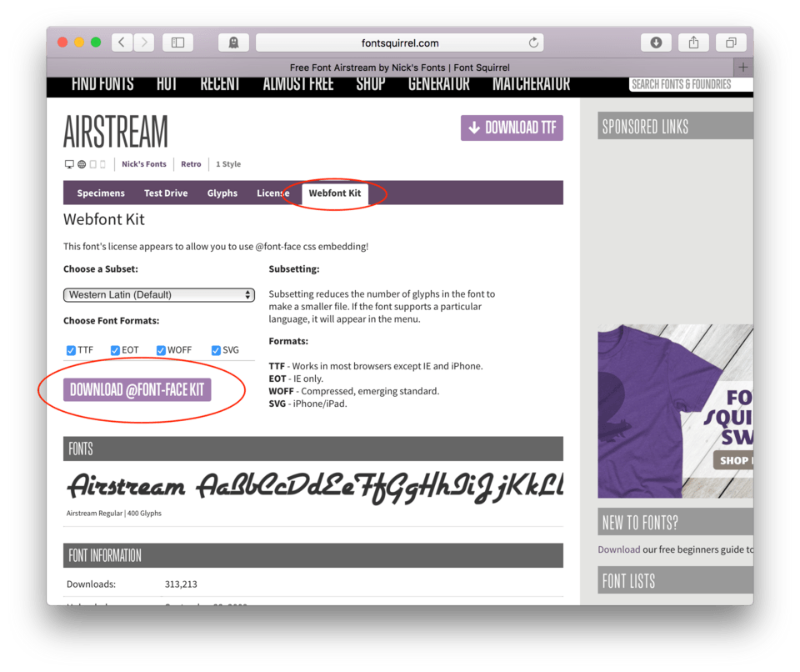Show the Safari sidebar
This screenshot has height=672, width=800.
click(x=177, y=43)
